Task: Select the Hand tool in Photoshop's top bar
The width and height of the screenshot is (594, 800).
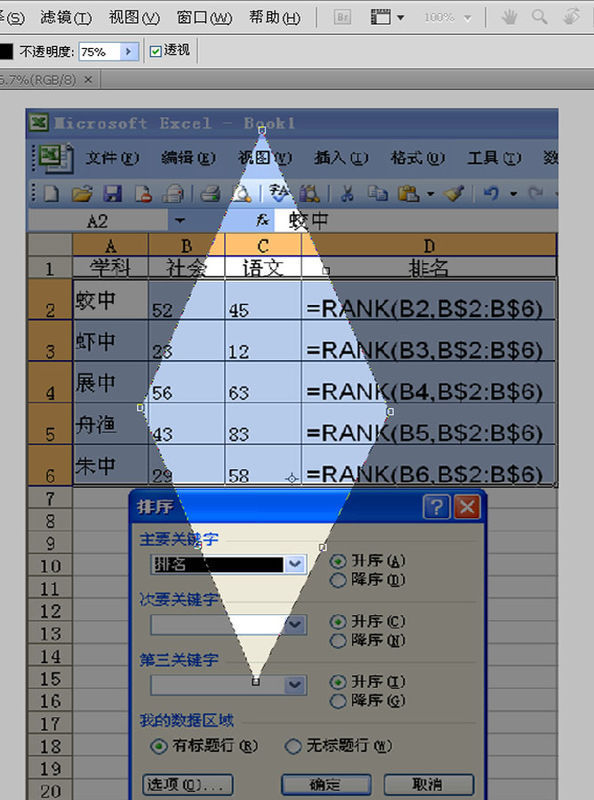Action: pos(509,17)
